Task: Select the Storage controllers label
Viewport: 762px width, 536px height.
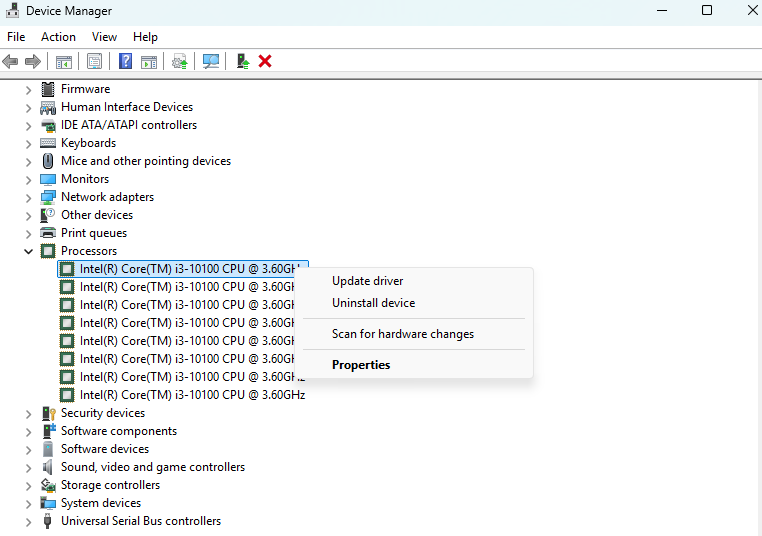Action: click(x=110, y=485)
